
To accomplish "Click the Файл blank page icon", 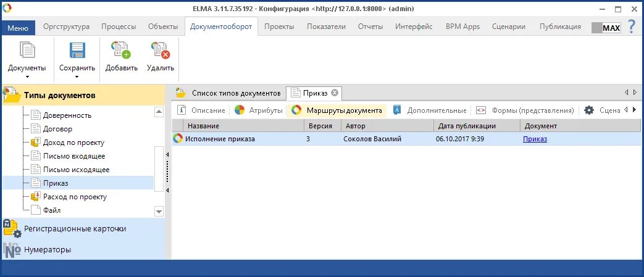I will pos(36,210).
